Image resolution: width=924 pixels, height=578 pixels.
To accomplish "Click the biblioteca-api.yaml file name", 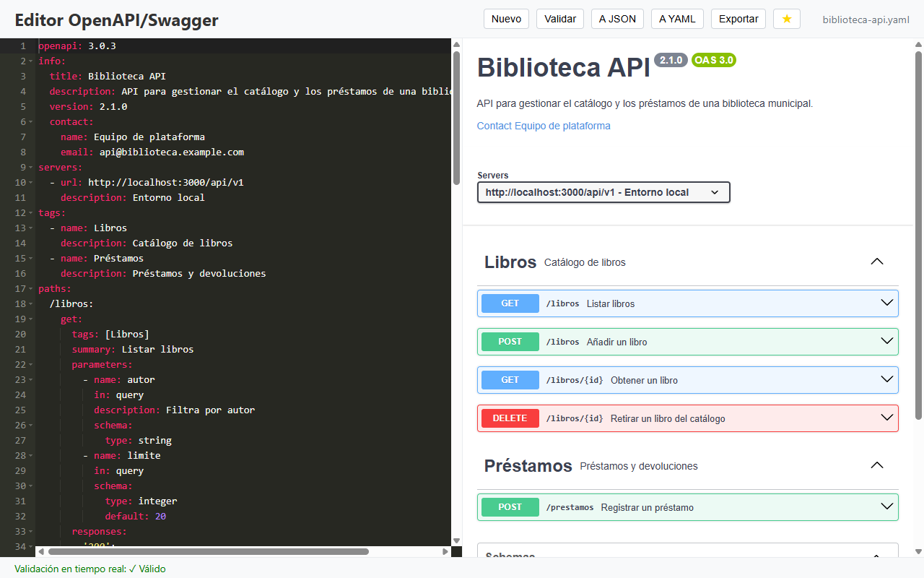I will click(x=866, y=20).
